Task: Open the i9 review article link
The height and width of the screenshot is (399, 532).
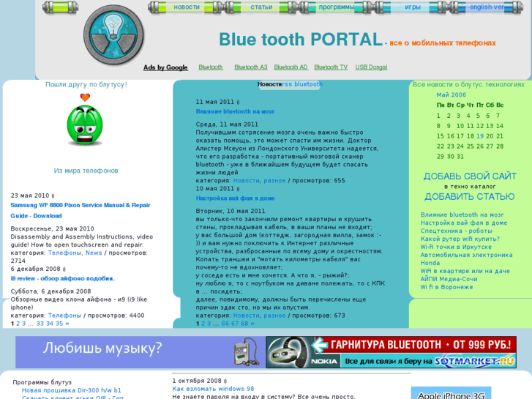Action: pyautogui.click(x=63, y=278)
